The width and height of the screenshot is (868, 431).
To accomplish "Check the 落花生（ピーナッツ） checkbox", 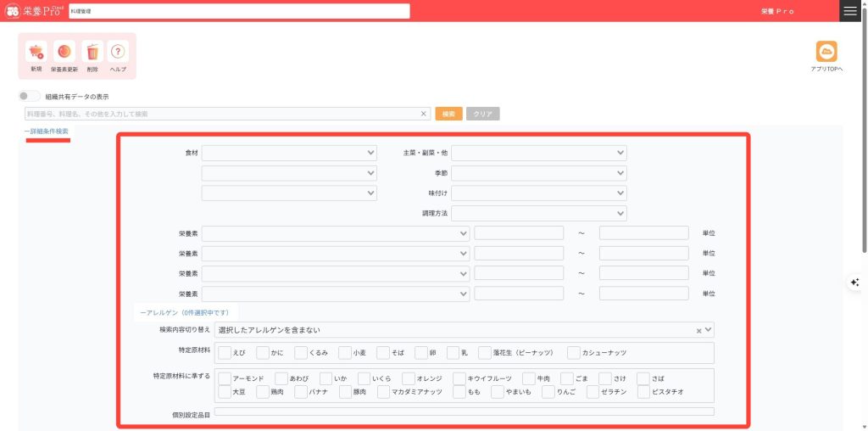I will [x=485, y=353].
